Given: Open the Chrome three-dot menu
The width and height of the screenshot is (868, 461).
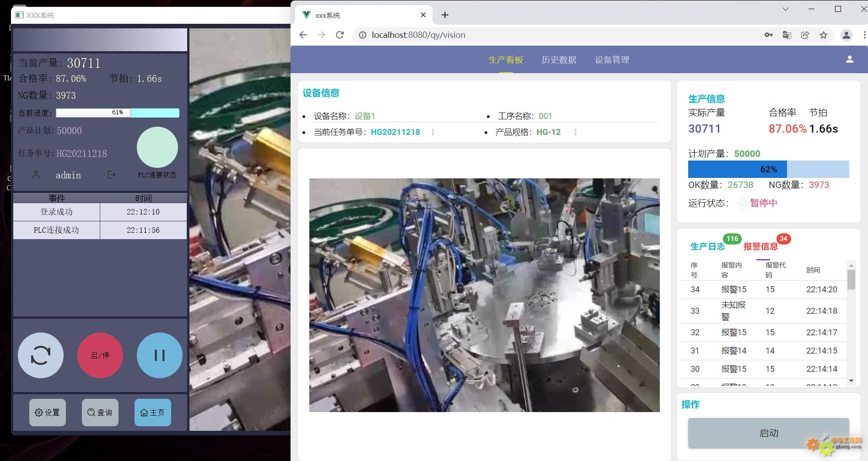Looking at the screenshot, I should [864, 35].
